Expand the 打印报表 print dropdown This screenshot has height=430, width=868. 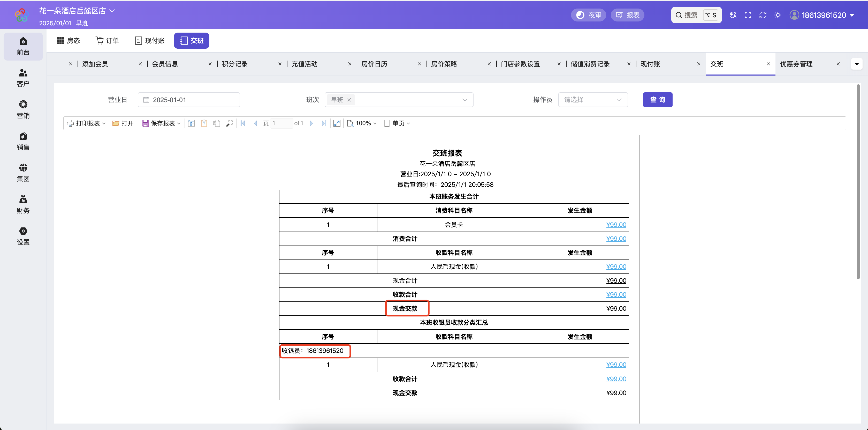tap(86, 123)
